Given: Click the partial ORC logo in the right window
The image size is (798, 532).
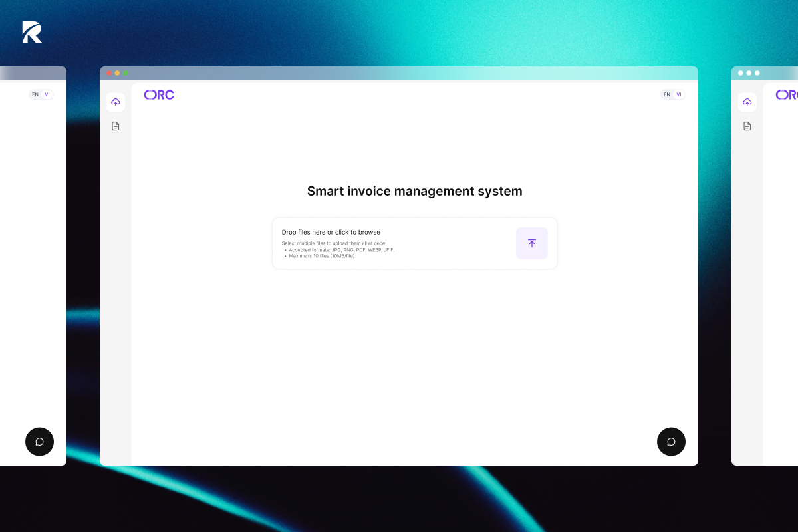Looking at the screenshot, I should pyautogui.click(x=787, y=95).
